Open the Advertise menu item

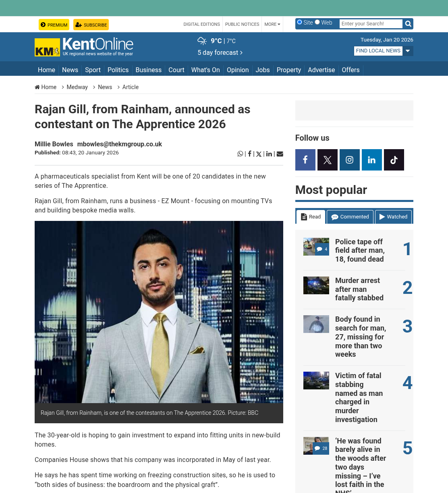321,70
